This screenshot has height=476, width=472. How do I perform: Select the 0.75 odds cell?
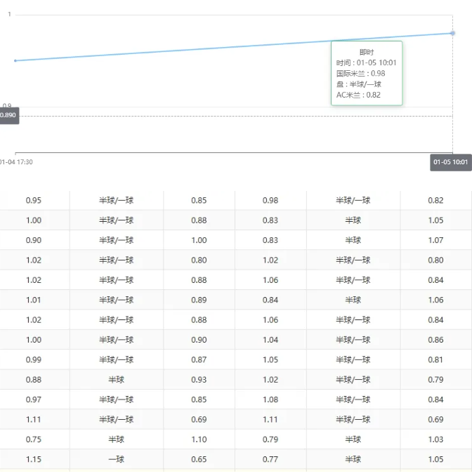[x=34, y=439]
